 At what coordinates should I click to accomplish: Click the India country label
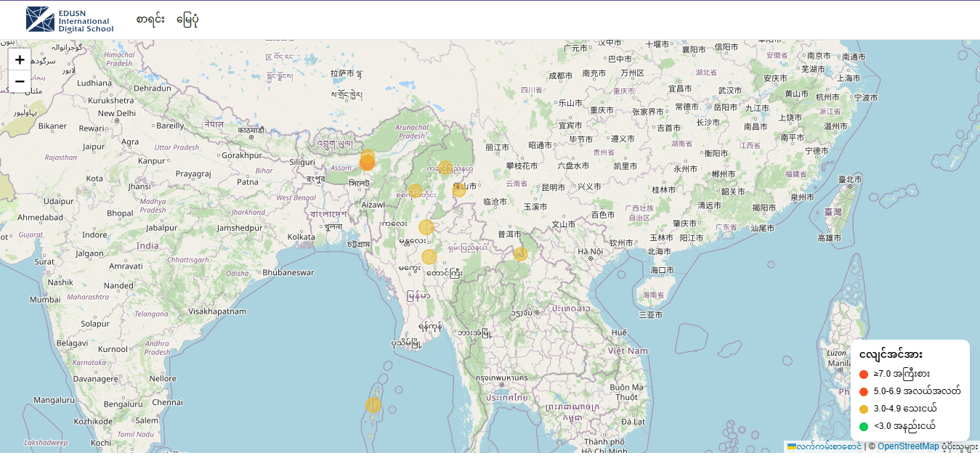pos(147,246)
